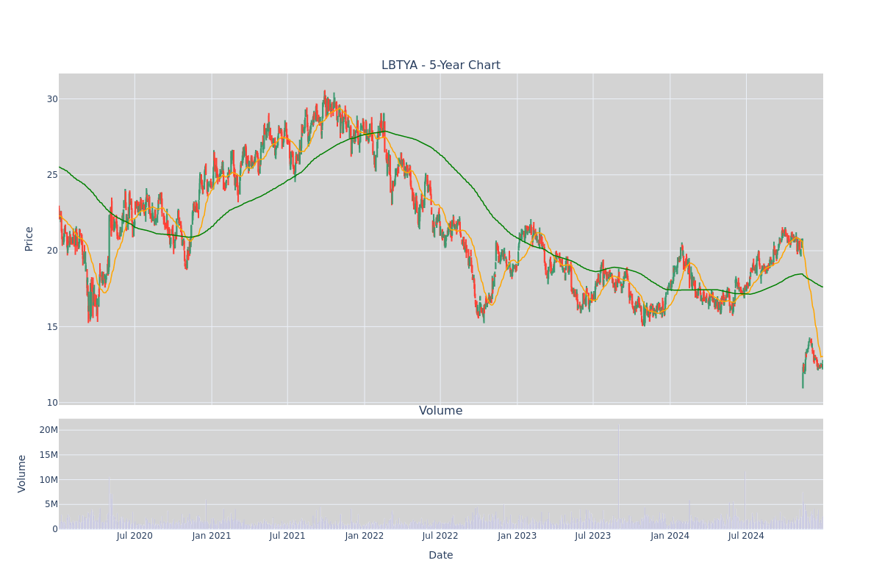Click the volume axis value 20M
The height and width of the screenshot is (588, 882).
click(x=49, y=430)
